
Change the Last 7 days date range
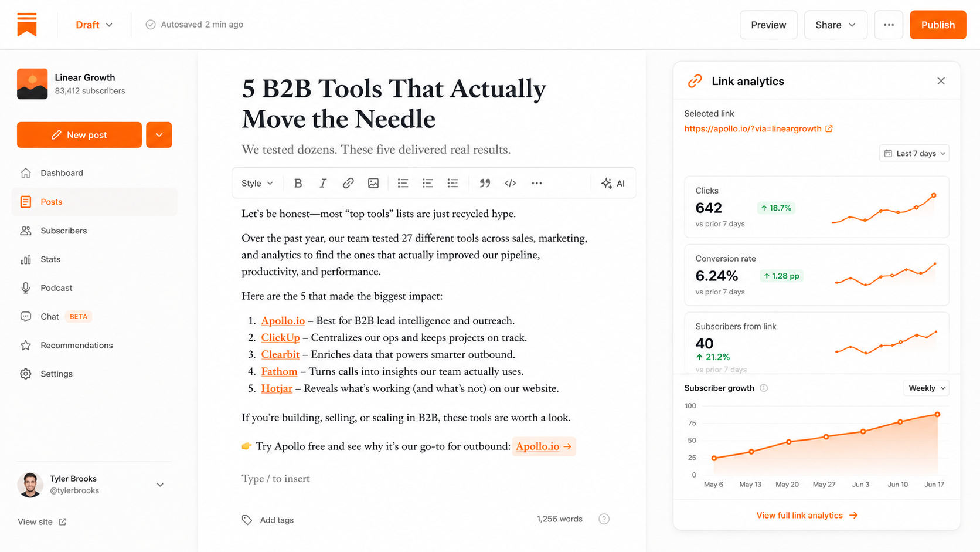tap(914, 153)
